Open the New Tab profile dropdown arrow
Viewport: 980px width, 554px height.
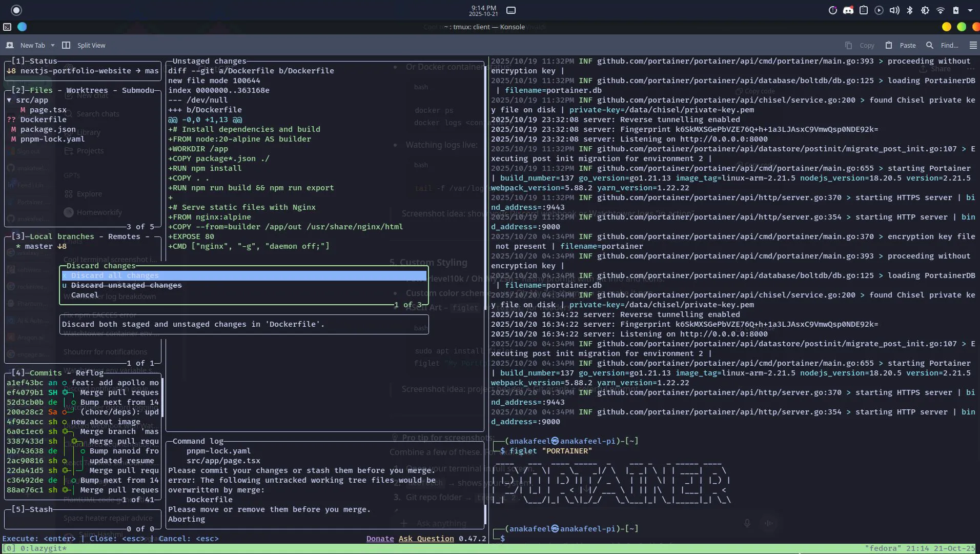click(x=52, y=45)
